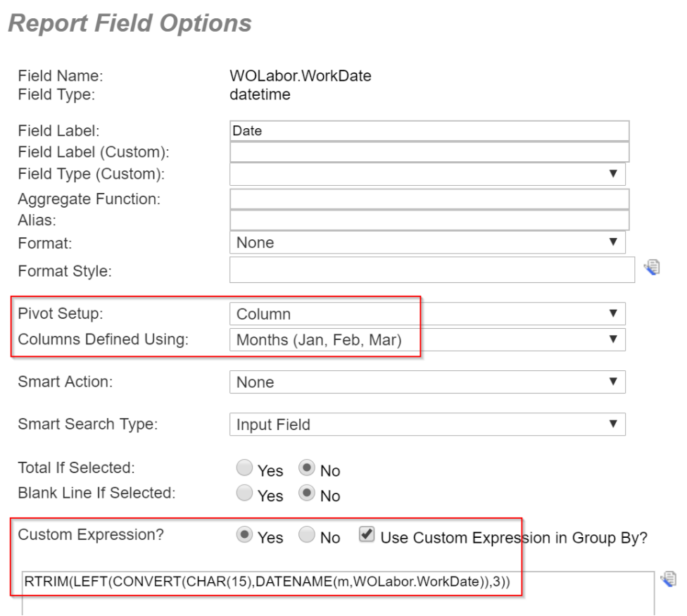The image size is (687, 616).
Task: Toggle Use Custom Expression in Group By
Action: pos(367,534)
